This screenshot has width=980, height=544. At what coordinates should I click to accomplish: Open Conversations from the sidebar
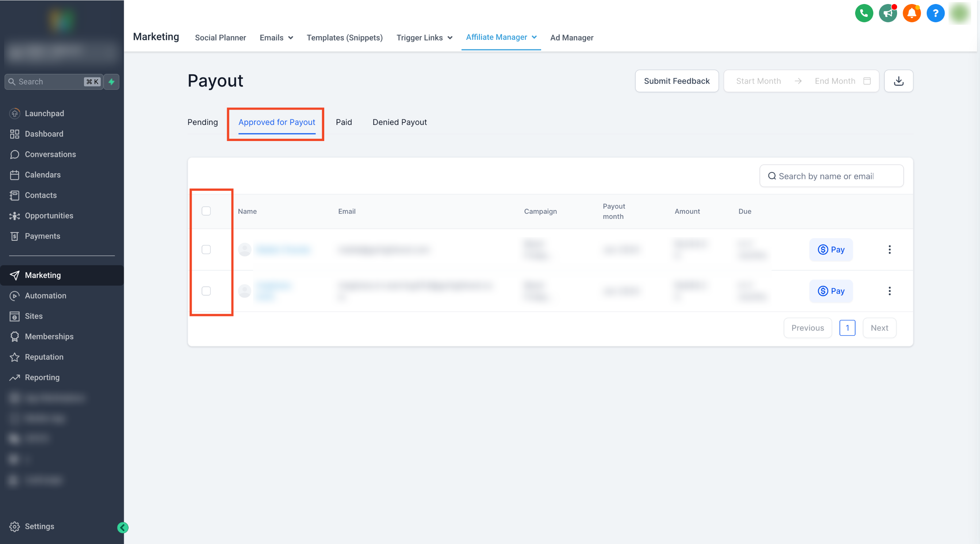click(x=50, y=154)
